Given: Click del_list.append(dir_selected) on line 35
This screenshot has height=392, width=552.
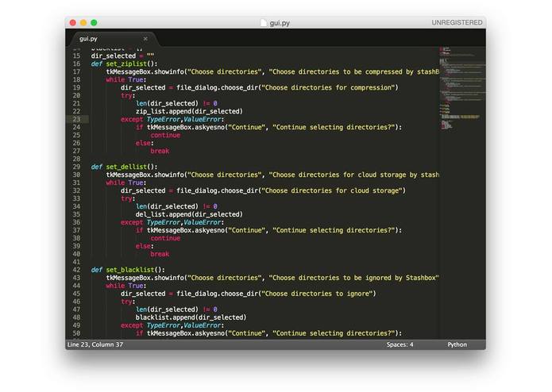Looking at the screenshot, I should point(189,214).
